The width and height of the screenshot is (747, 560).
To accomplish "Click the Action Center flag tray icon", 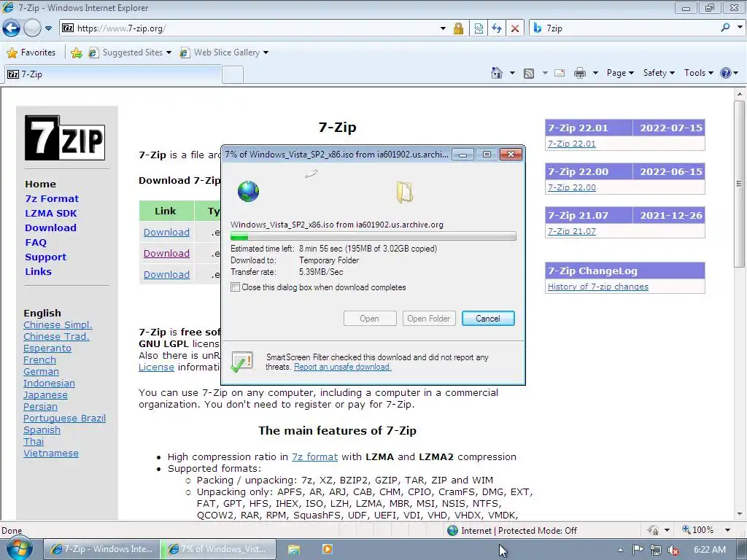I will (638, 550).
